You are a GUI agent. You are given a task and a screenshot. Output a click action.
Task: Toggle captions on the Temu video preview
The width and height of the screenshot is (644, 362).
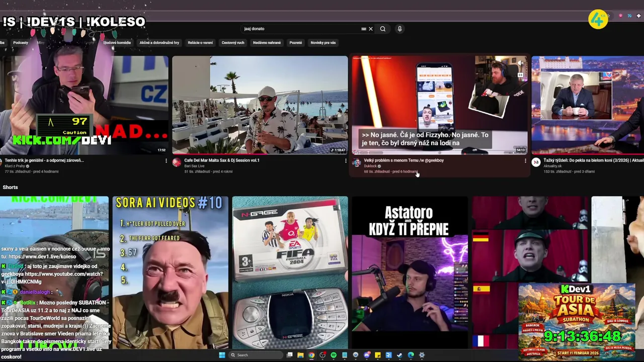pyautogui.click(x=520, y=75)
